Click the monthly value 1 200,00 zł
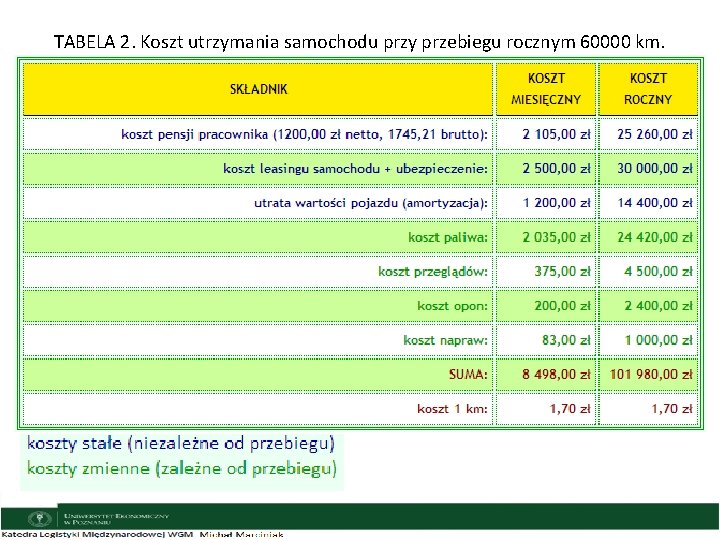The image size is (720, 540). [557, 202]
